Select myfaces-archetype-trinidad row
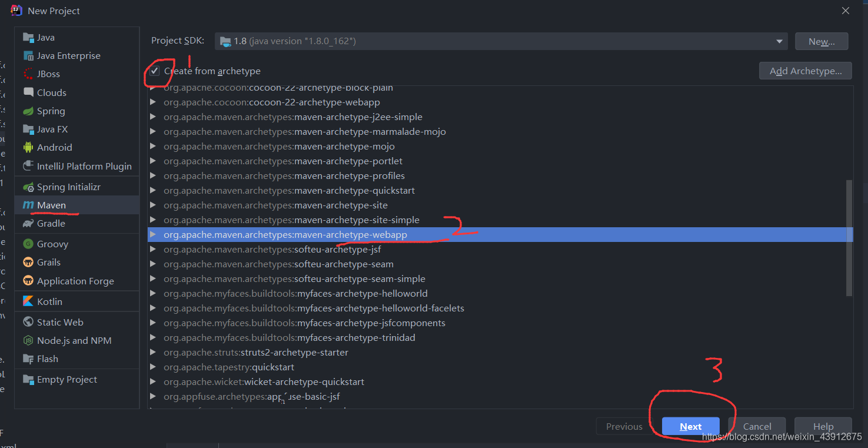 (x=500, y=337)
